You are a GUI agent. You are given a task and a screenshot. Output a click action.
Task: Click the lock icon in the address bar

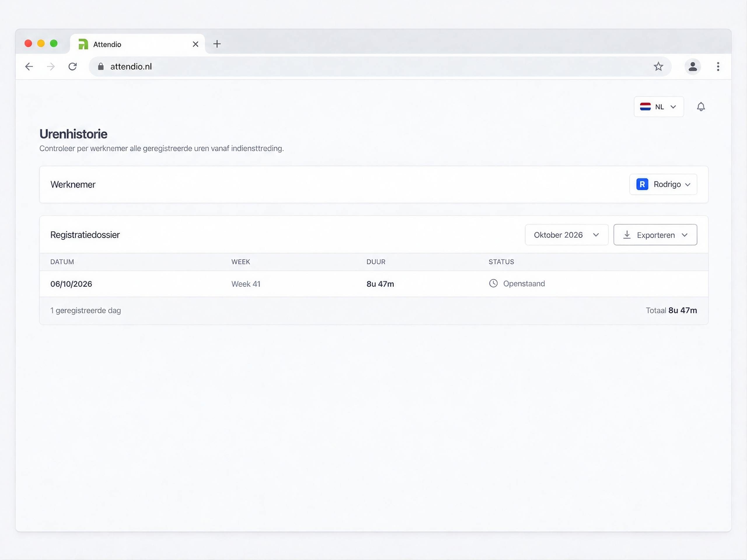tap(101, 66)
